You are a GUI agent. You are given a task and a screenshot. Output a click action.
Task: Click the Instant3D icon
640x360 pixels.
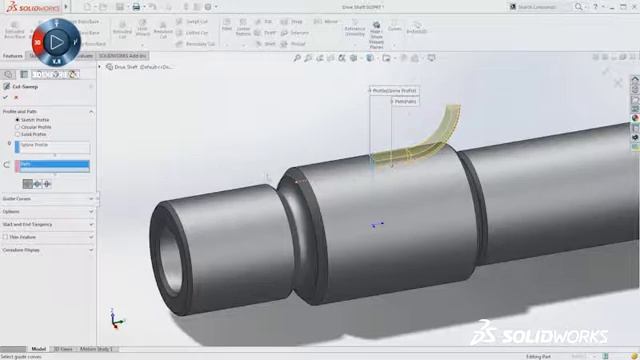tap(416, 28)
